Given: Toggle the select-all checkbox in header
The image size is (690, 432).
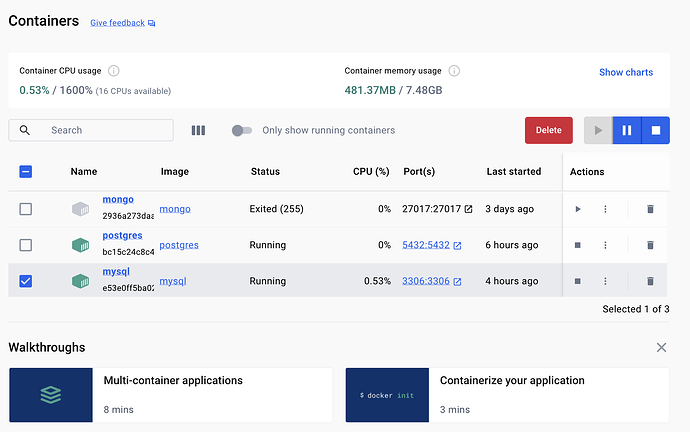Looking at the screenshot, I should [x=26, y=172].
